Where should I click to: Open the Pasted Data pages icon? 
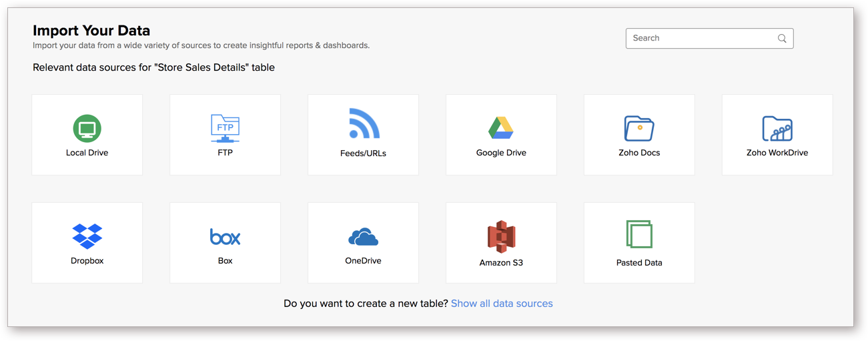639,234
